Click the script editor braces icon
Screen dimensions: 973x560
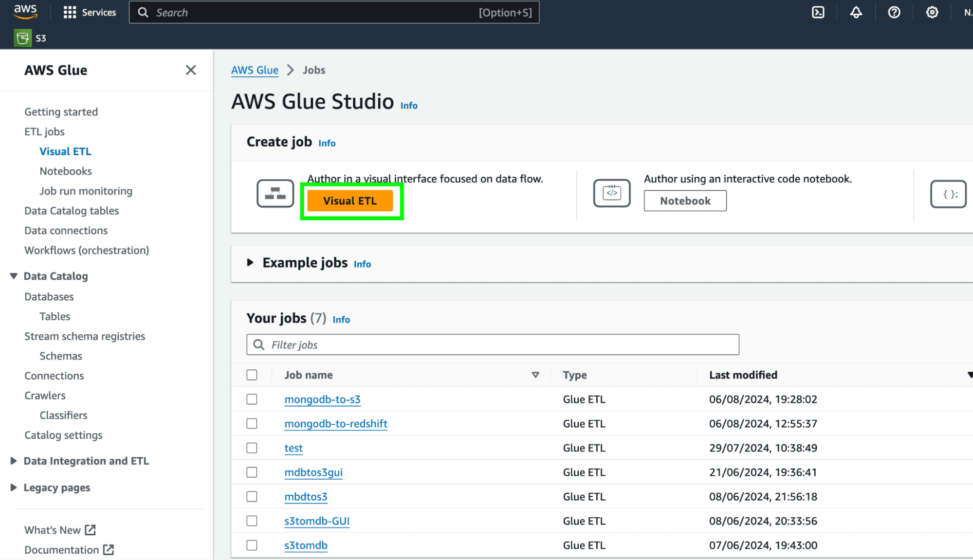pos(948,194)
